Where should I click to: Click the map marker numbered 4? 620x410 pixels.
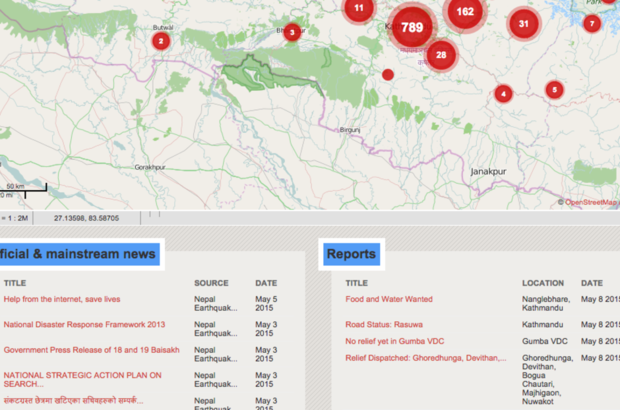[503, 94]
